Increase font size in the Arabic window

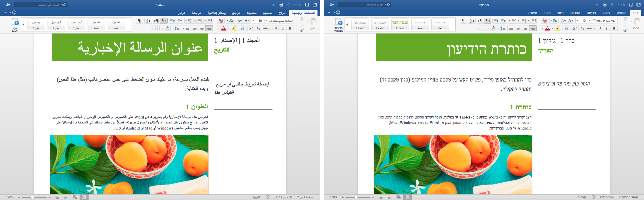247,21
